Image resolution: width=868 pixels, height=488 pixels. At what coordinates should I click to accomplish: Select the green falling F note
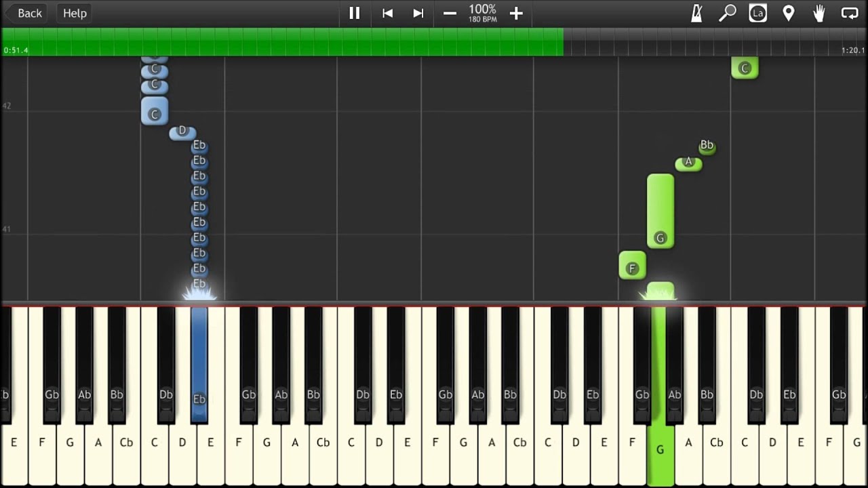click(632, 265)
